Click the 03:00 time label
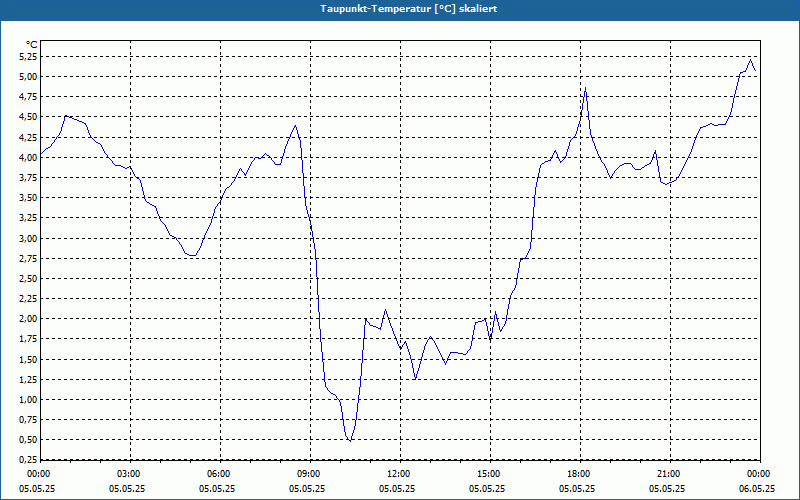Screen dimensions: 800x500 point(131,474)
